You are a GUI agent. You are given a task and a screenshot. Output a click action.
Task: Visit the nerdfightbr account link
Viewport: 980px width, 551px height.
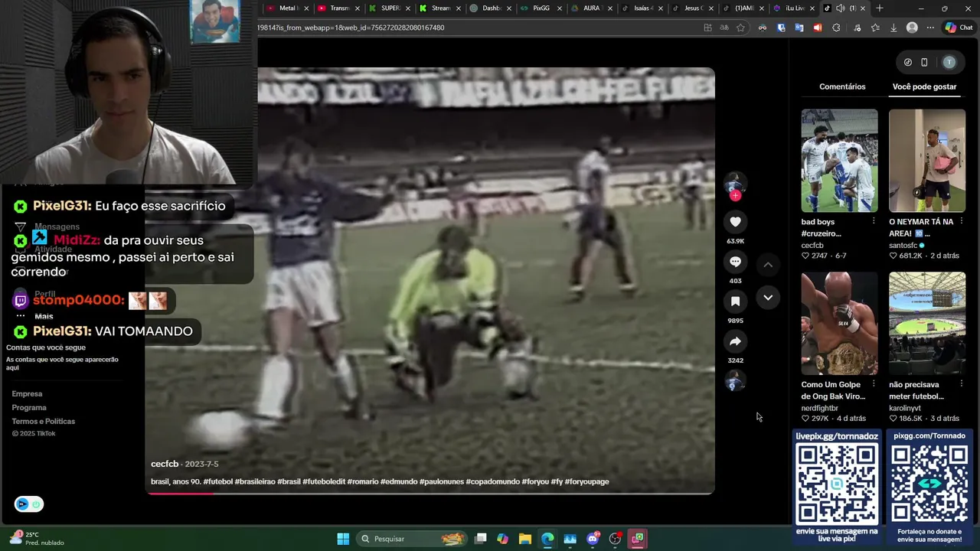coord(820,409)
